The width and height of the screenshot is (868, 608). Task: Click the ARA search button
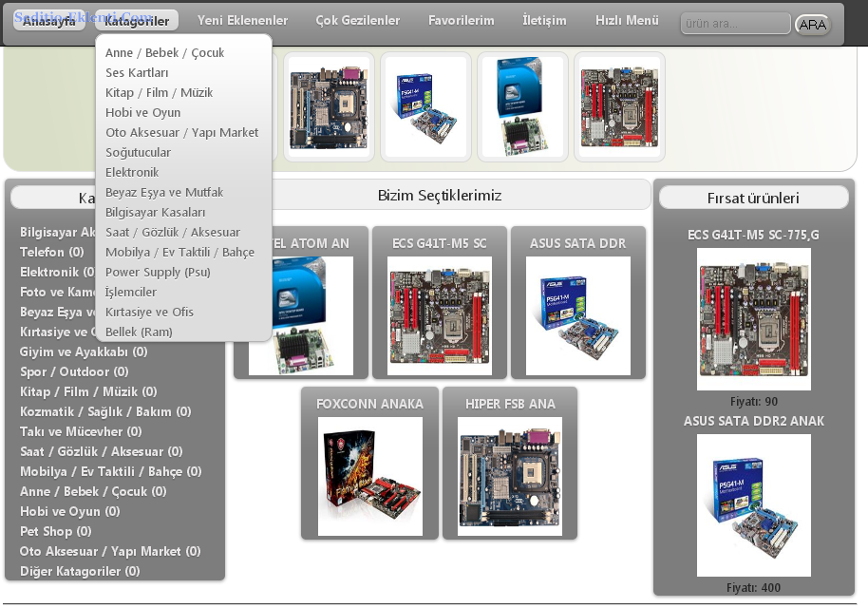813,25
